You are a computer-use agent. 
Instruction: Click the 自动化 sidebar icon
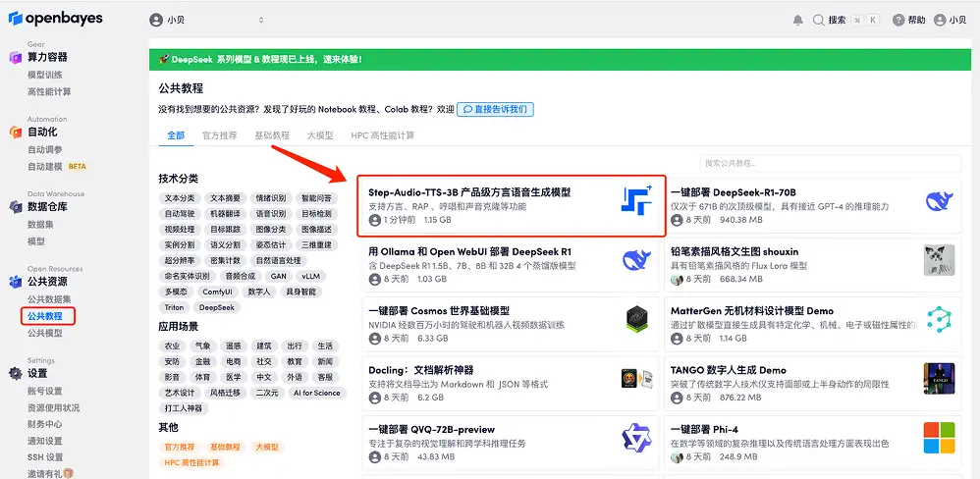point(16,132)
